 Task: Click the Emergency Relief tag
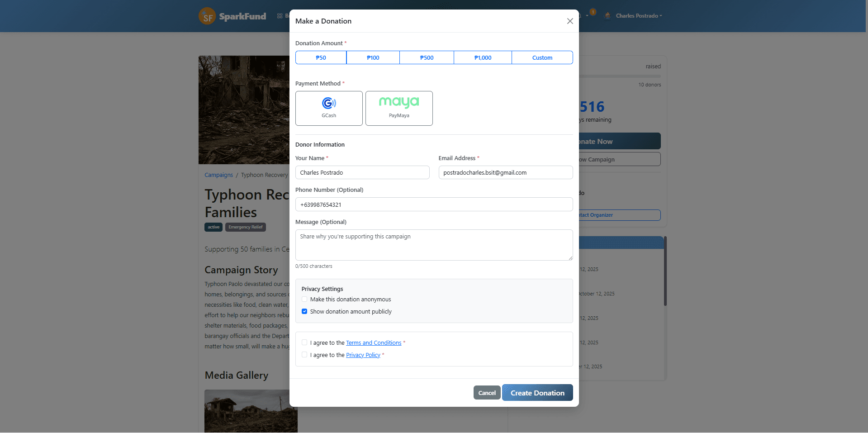(x=245, y=227)
